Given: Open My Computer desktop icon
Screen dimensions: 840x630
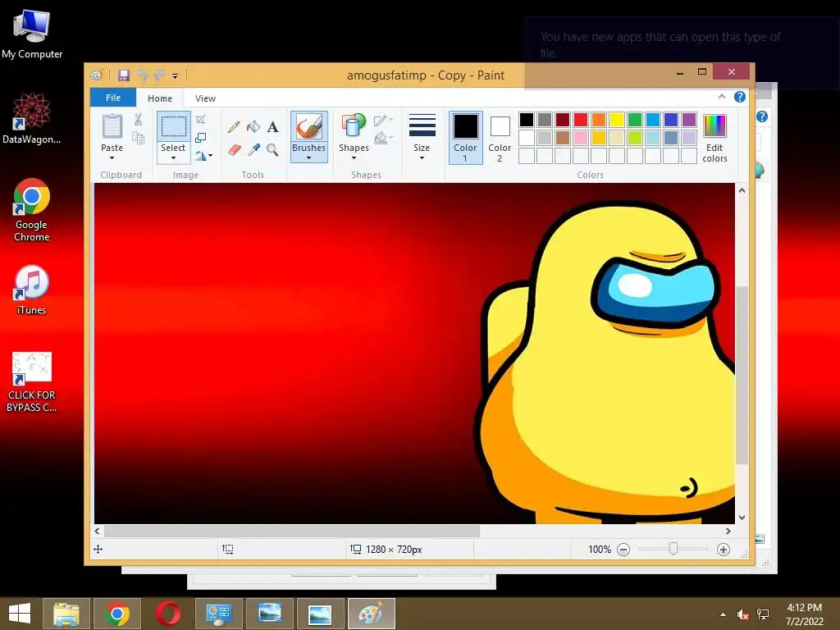Looking at the screenshot, I should (32, 34).
